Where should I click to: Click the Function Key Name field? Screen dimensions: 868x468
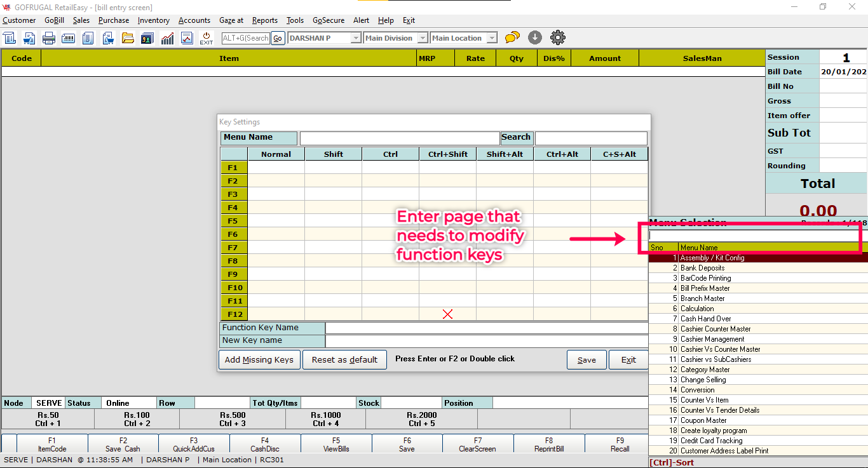(487, 328)
